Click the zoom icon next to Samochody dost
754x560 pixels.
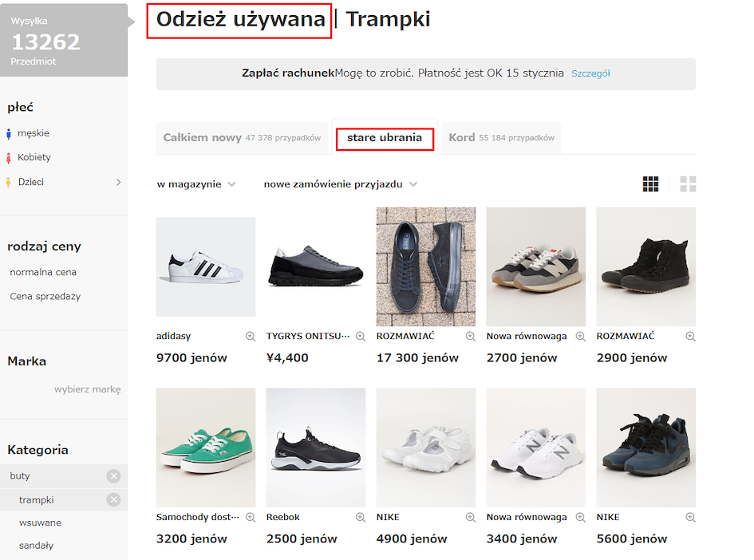250,517
